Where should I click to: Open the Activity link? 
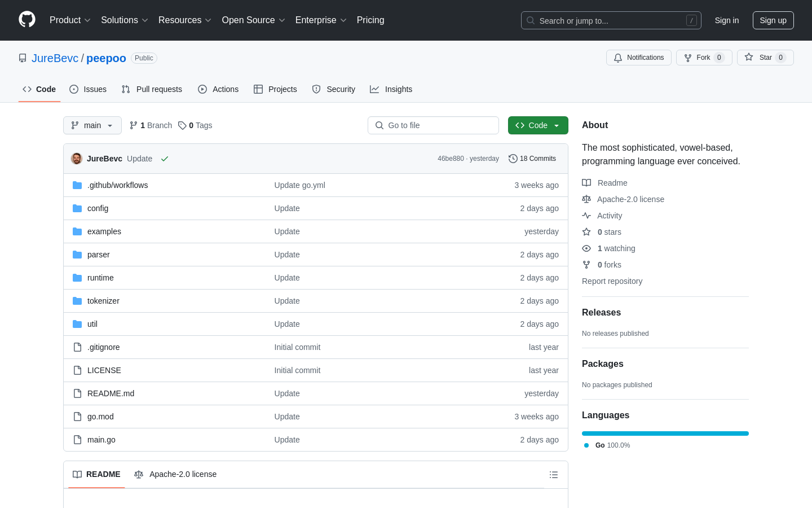click(602, 216)
